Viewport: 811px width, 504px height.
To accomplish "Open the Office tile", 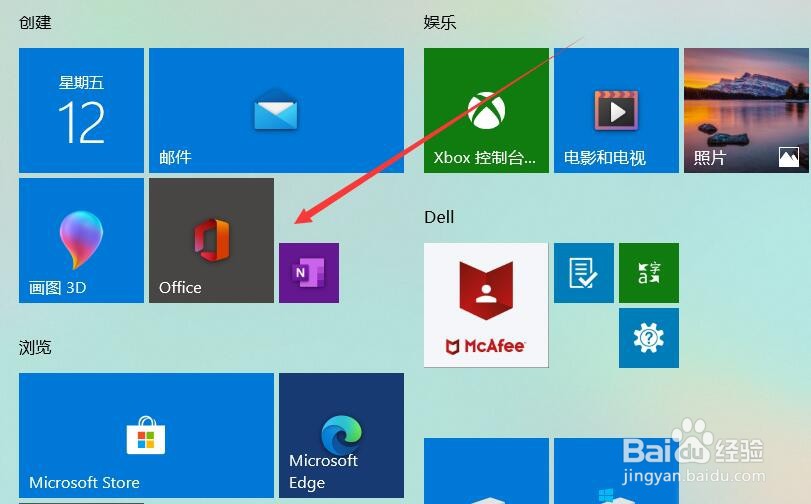I will (x=212, y=241).
